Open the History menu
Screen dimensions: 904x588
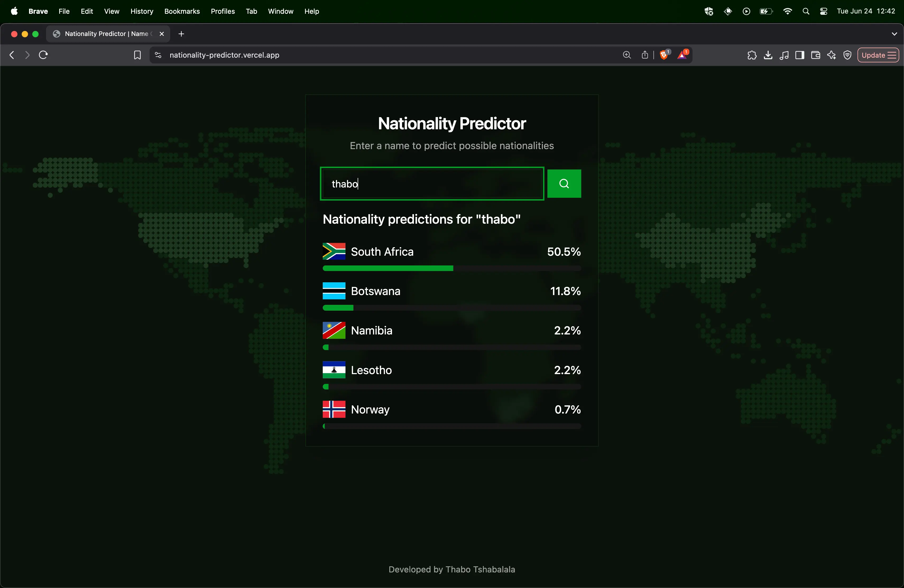[142, 11]
